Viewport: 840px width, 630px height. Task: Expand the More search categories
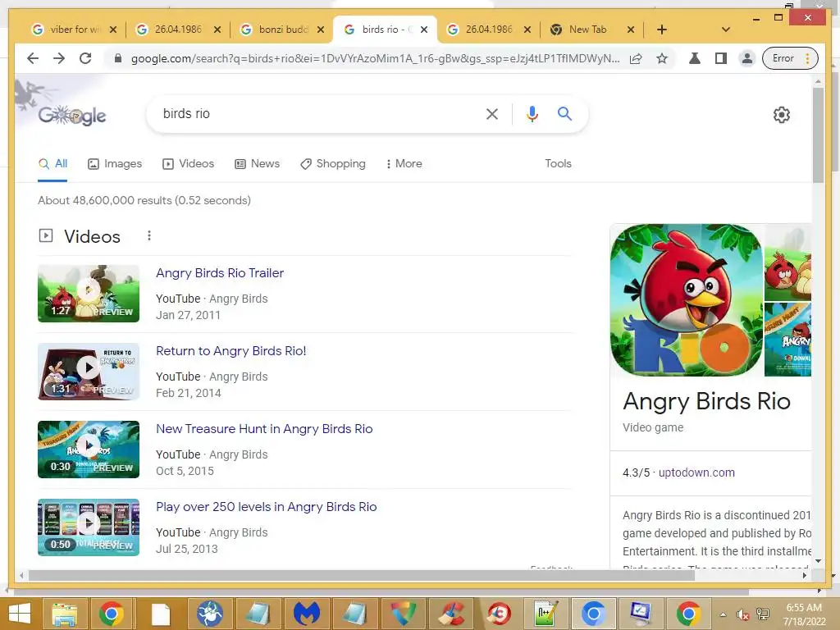[404, 164]
